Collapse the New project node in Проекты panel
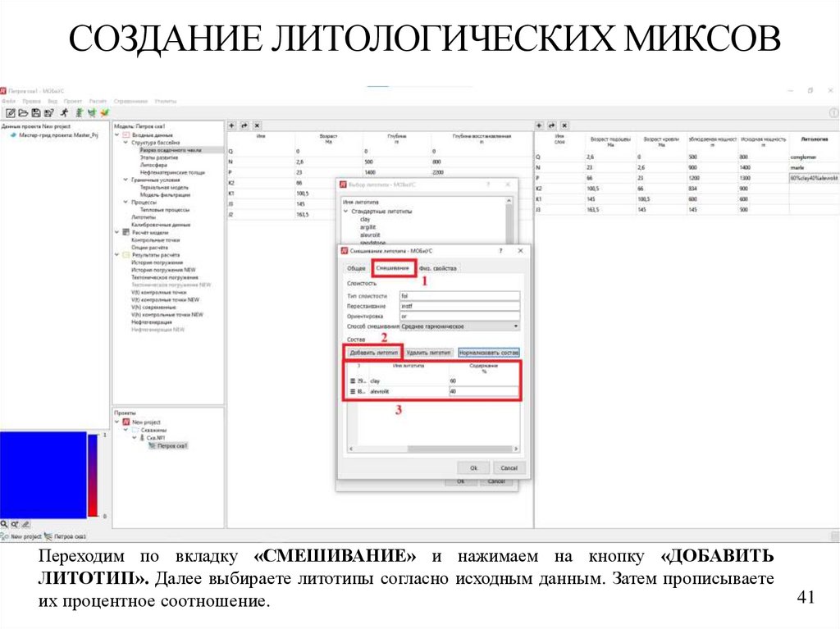This screenshot has height=629, width=840. pyautogui.click(x=117, y=422)
